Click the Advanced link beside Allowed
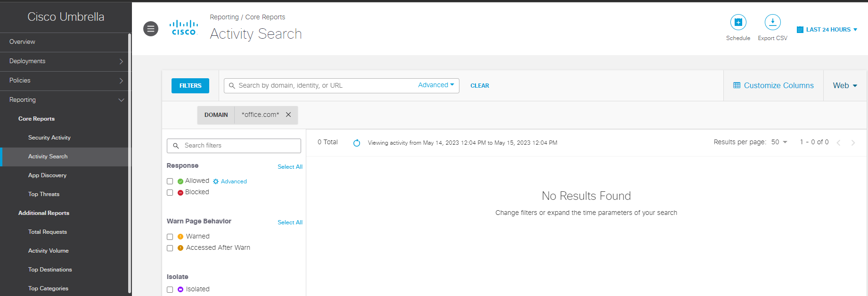Image resolution: width=868 pixels, height=296 pixels. click(234, 181)
